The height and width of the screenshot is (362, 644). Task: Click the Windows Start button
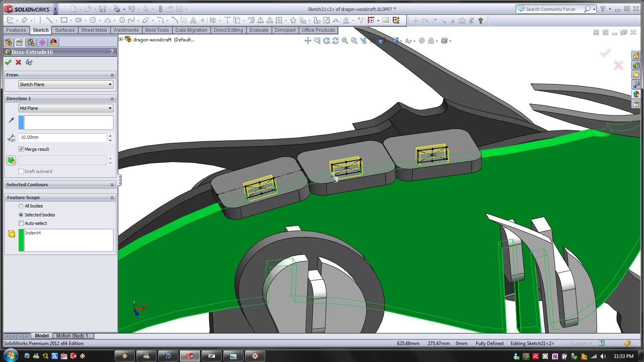click(x=10, y=356)
